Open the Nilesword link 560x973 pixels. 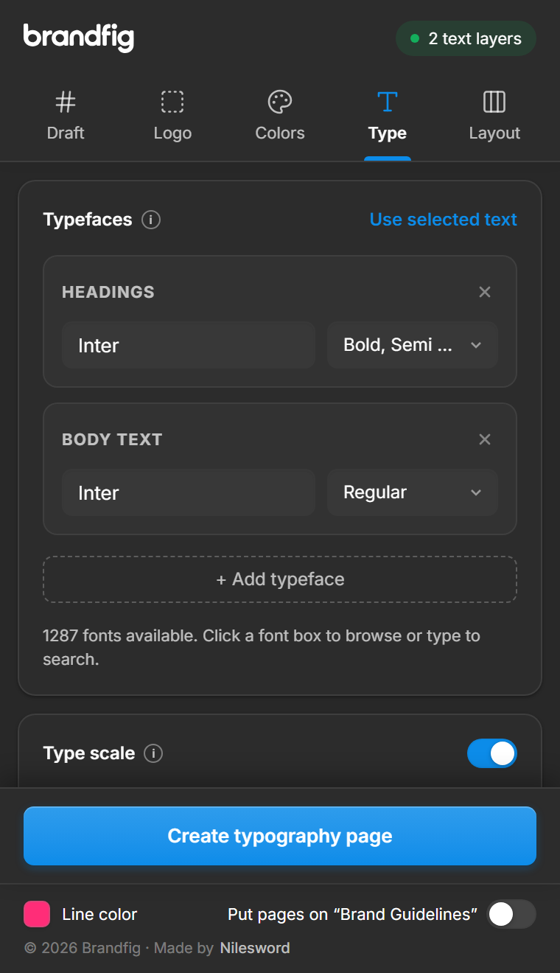[255, 948]
